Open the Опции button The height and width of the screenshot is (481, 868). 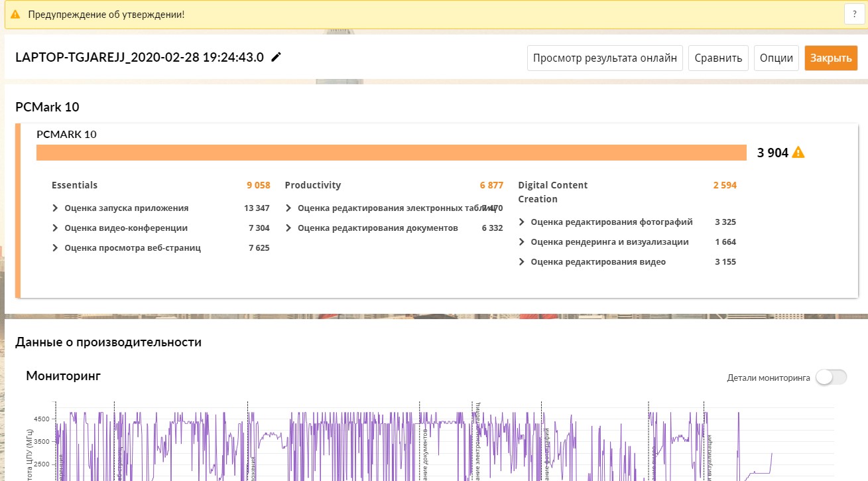point(776,58)
